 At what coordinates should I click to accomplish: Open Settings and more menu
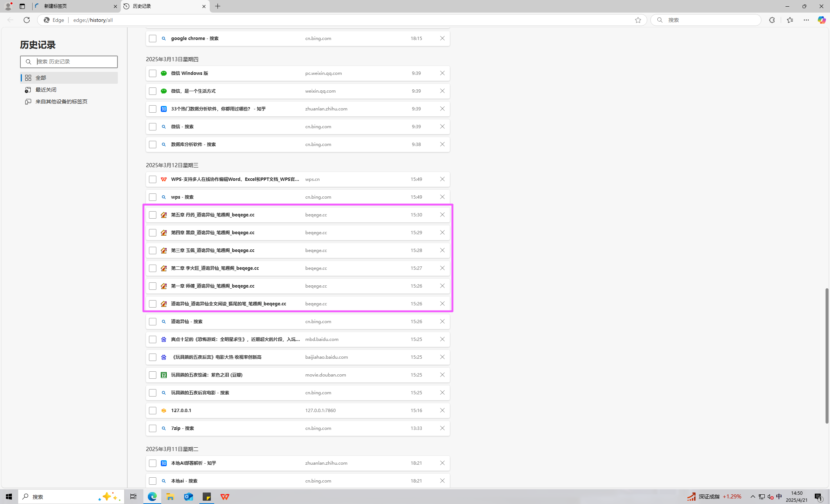click(x=806, y=20)
